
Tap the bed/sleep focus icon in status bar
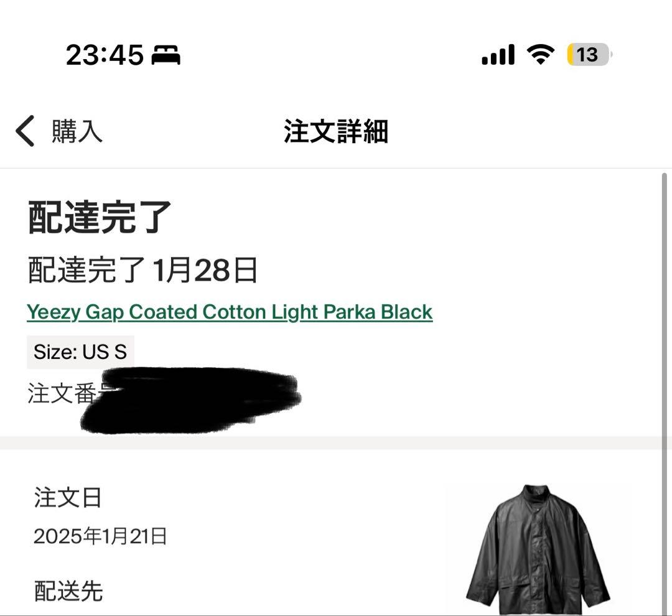167,55
